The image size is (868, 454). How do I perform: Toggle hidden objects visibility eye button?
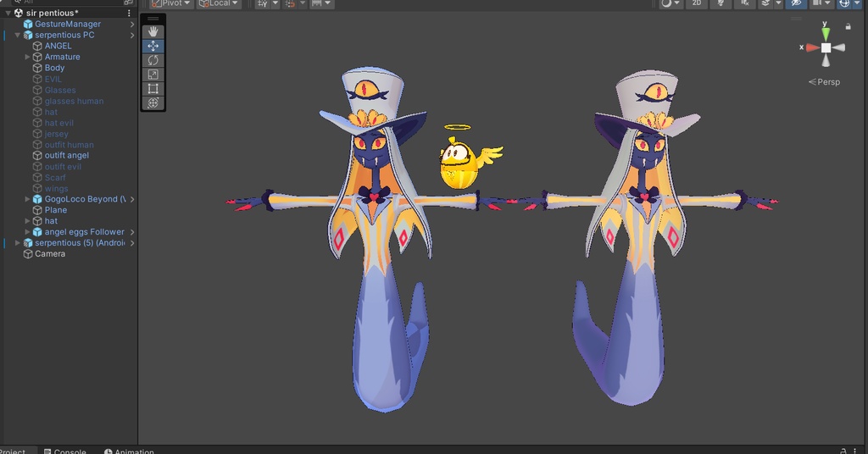coord(796,3)
